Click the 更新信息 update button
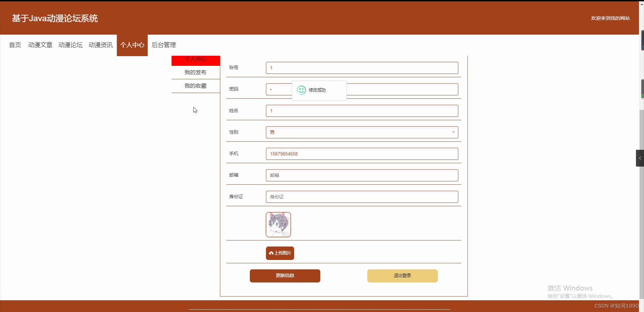The width and height of the screenshot is (644, 312). (285, 275)
